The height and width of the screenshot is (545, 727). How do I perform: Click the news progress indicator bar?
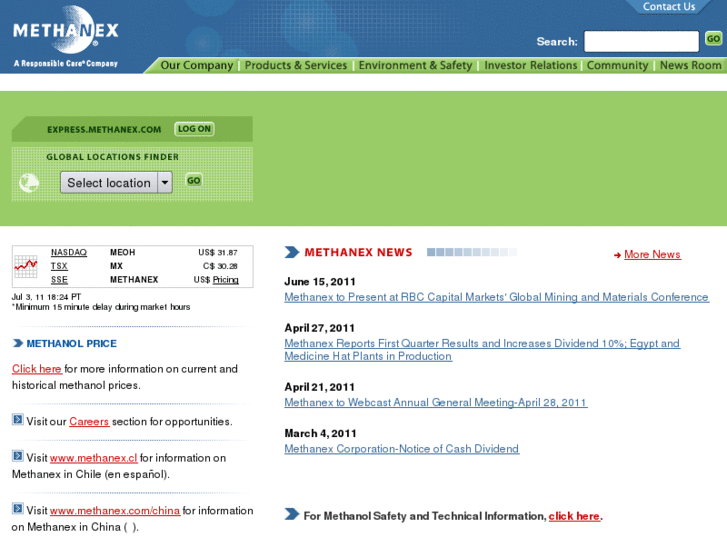click(472, 252)
